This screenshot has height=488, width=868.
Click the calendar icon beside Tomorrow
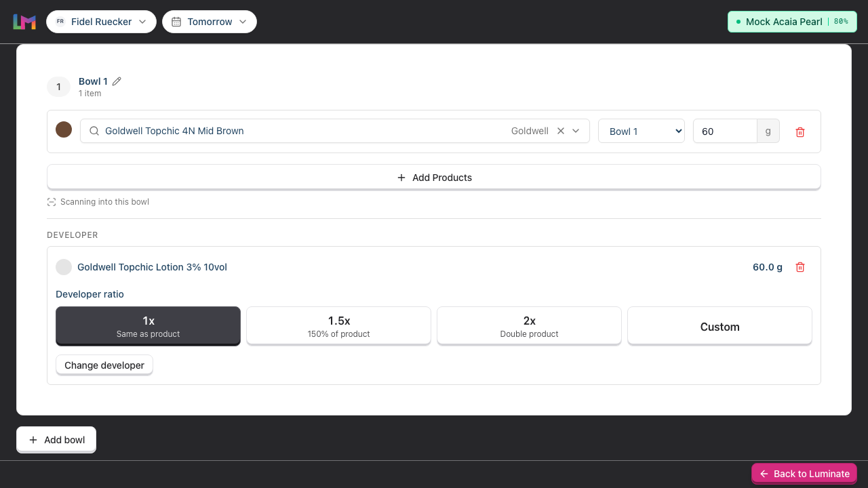(176, 22)
